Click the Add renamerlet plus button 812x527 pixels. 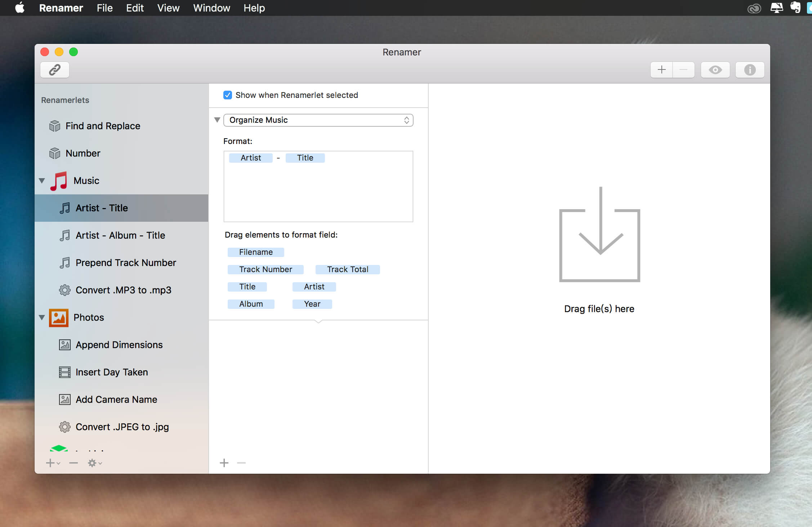point(52,463)
